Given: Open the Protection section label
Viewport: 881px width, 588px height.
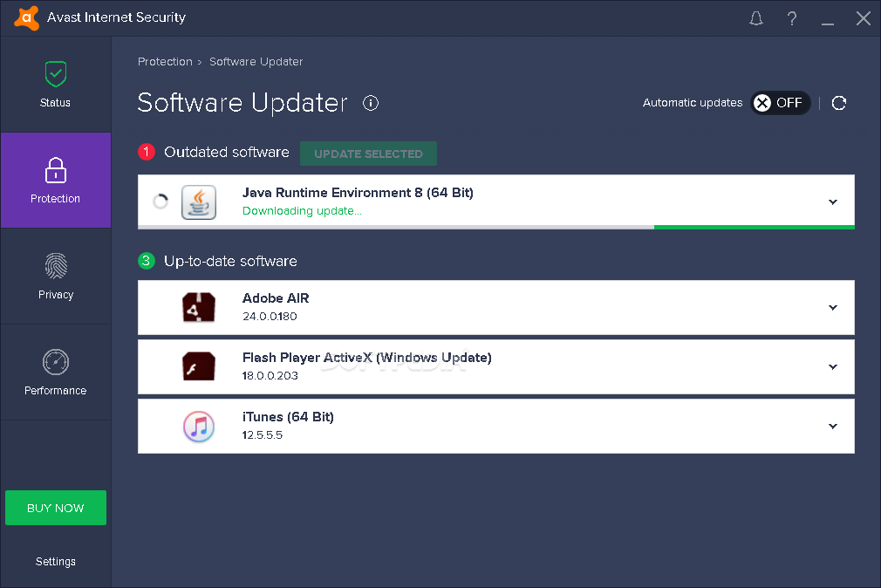Looking at the screenshot, I should coord(55,198).
